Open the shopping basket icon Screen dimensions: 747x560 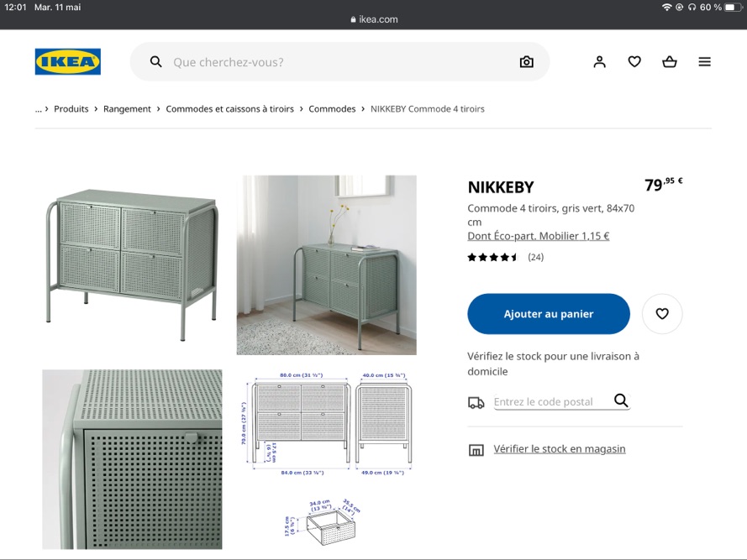pyautogui.click(x=670, y=62)
